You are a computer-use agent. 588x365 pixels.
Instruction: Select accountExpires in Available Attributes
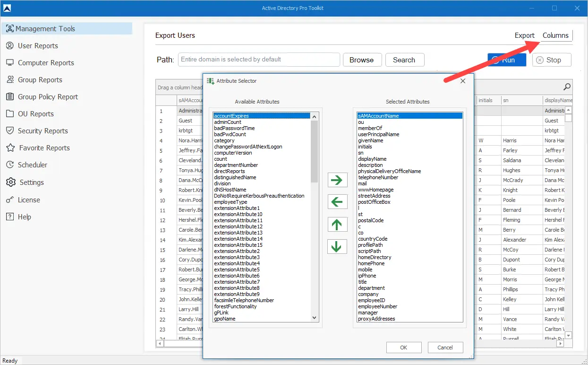click(262, 116)
